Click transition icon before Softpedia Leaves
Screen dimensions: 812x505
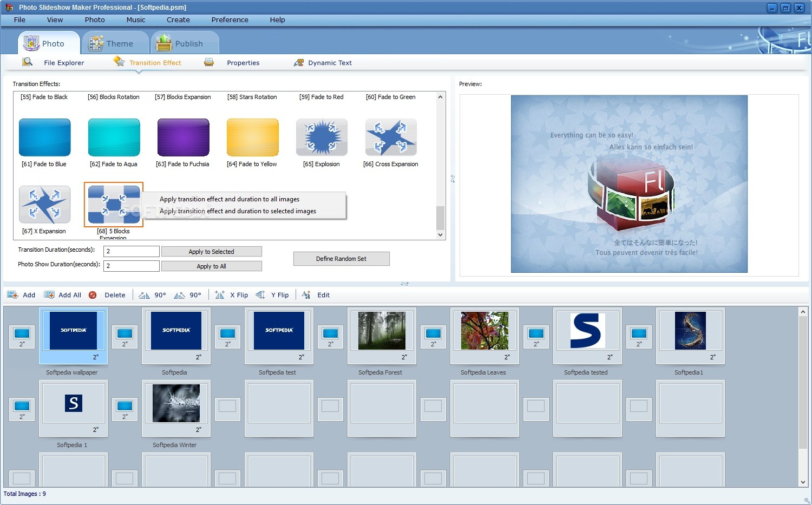434,336
